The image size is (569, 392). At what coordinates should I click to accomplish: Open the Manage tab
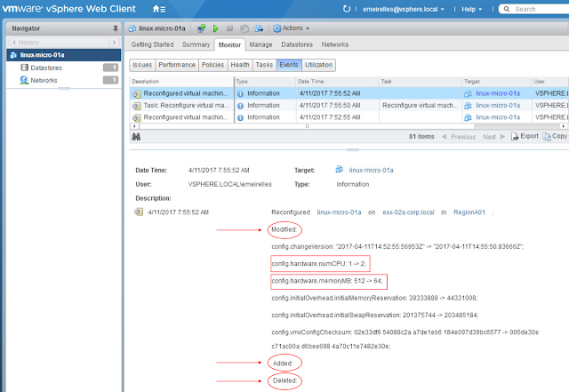point(260,44)
